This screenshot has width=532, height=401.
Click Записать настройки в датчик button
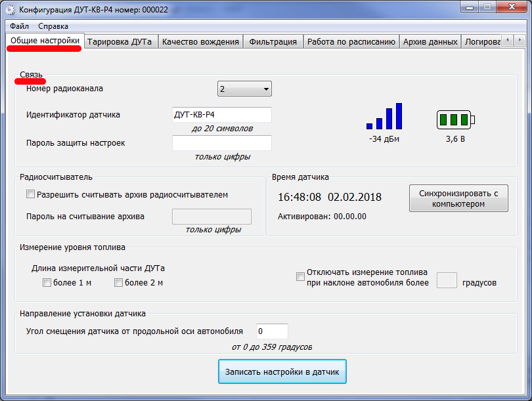click(x=282, y=372)
